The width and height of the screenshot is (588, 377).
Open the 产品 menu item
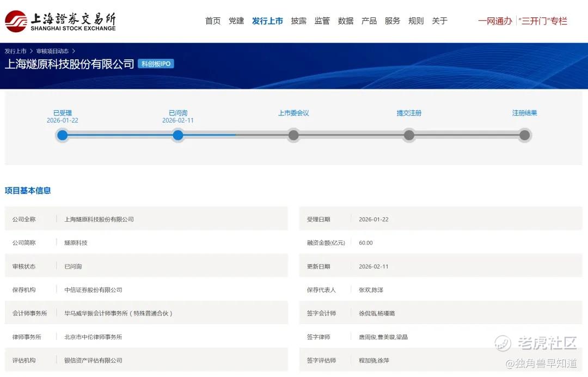[369, 21]
